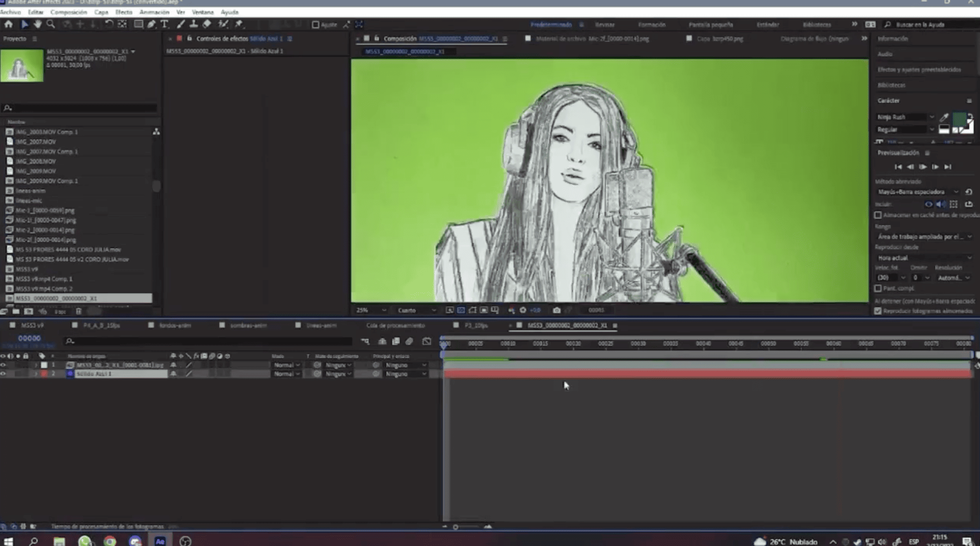Click the fill color swatch in Carácter
The image size is (980, 546).
[959, 118]
